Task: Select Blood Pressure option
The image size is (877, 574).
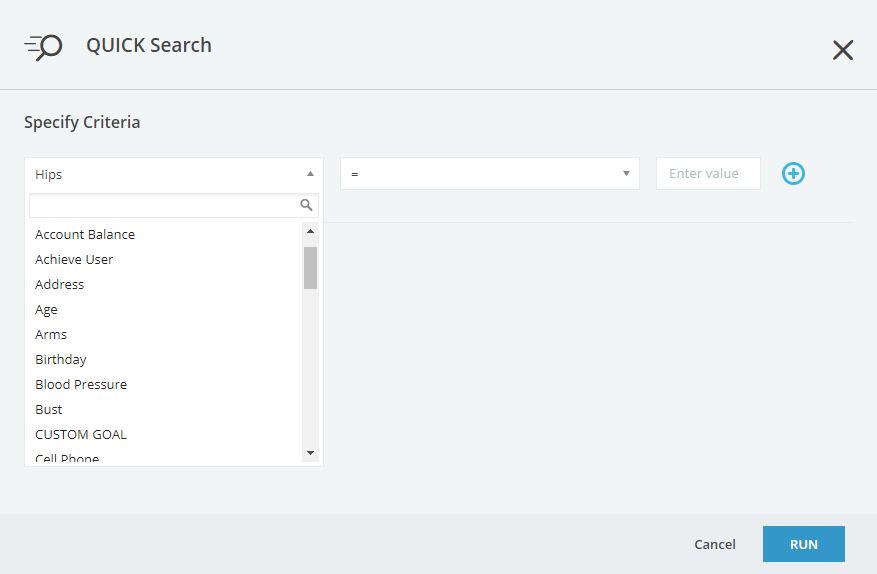Action: (81, 384)
